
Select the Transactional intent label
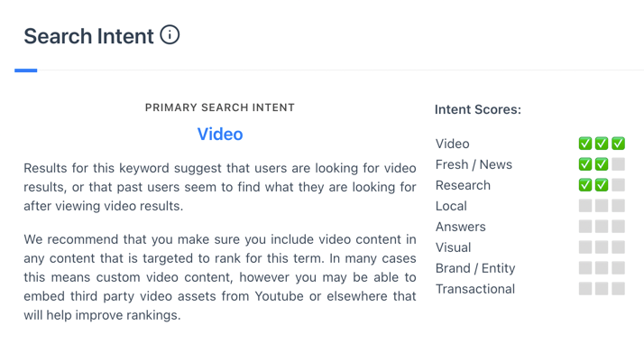(475, 289)
